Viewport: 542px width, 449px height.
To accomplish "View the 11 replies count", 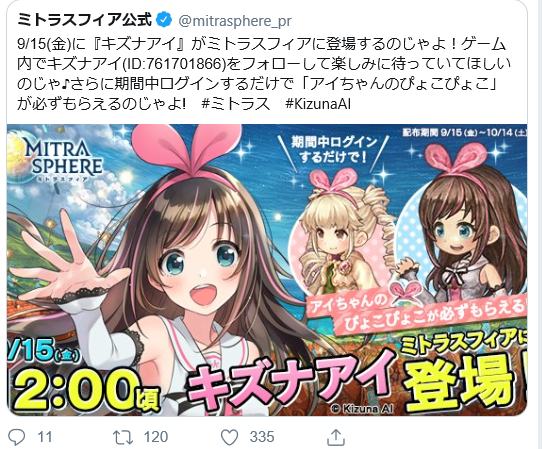I will click(x=45, y=437).
